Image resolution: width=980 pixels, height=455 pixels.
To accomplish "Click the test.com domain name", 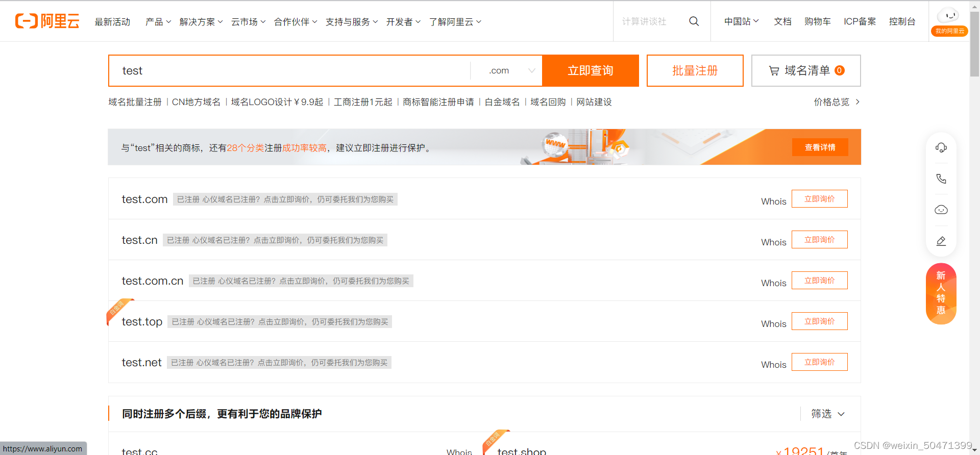I will pos(144,199).
